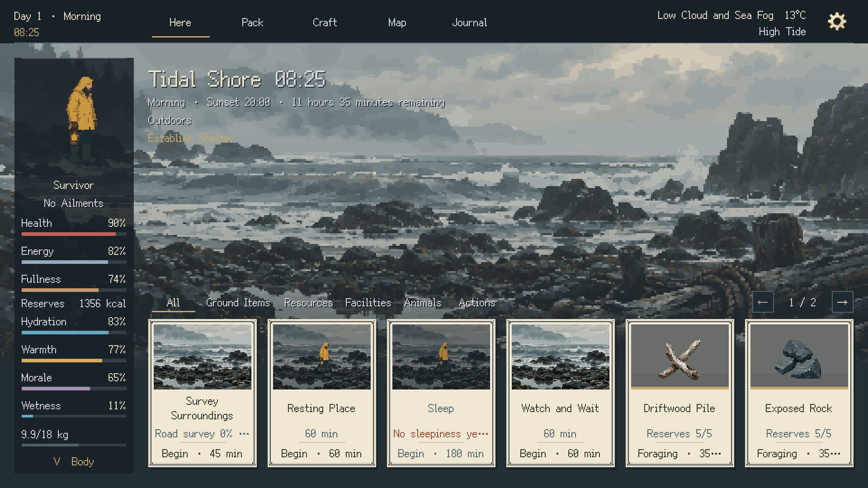Expand Road survey 0% ellipsis
Image resolution: width=868 pixels, height=488 pixels.
point(244,434)
